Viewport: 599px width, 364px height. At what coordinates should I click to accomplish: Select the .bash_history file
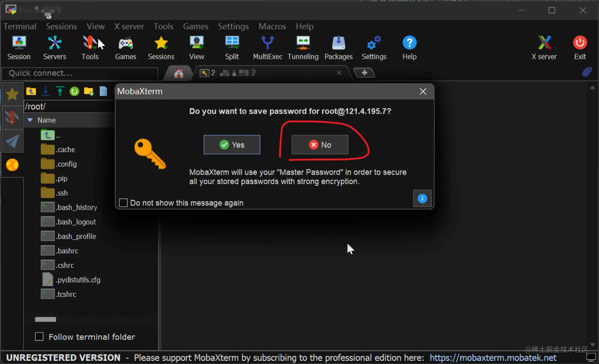(x=69, y=207)
